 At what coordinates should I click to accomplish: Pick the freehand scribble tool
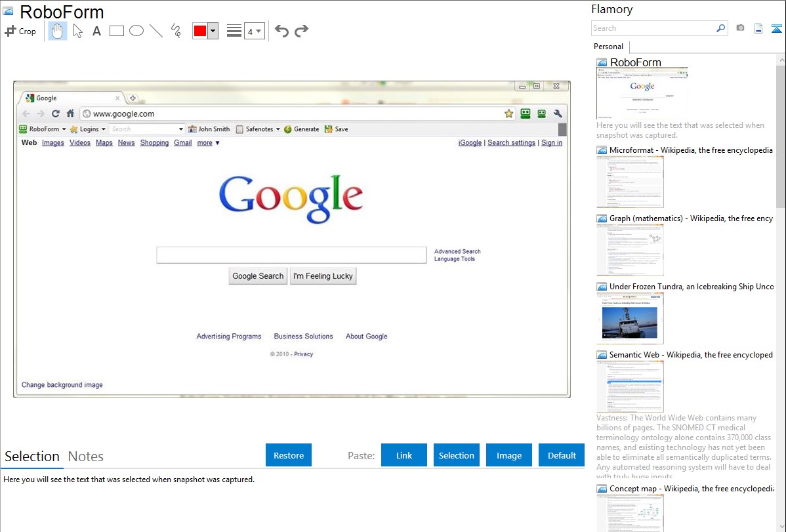point(176,31)
